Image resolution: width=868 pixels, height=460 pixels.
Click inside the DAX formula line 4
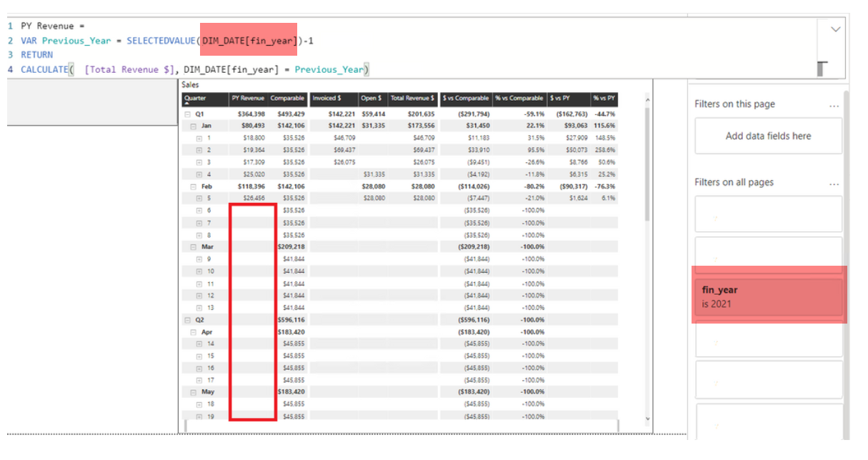point(195,69)
